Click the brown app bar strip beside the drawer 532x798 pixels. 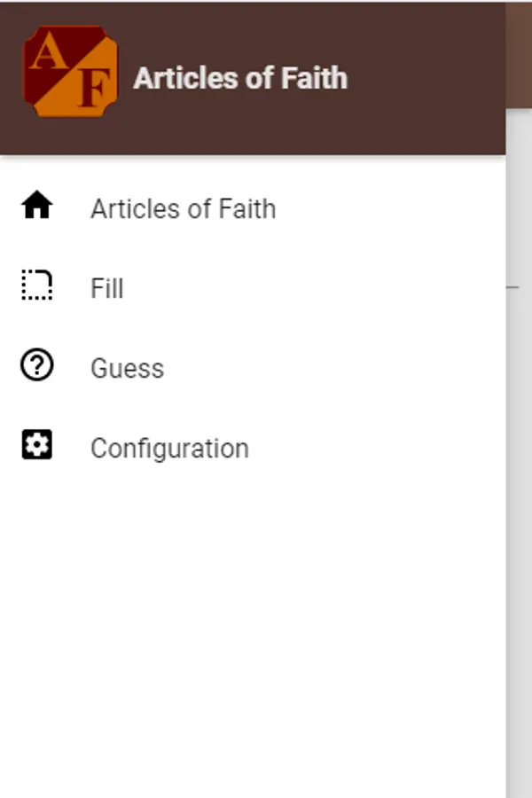tap(519, 54)
